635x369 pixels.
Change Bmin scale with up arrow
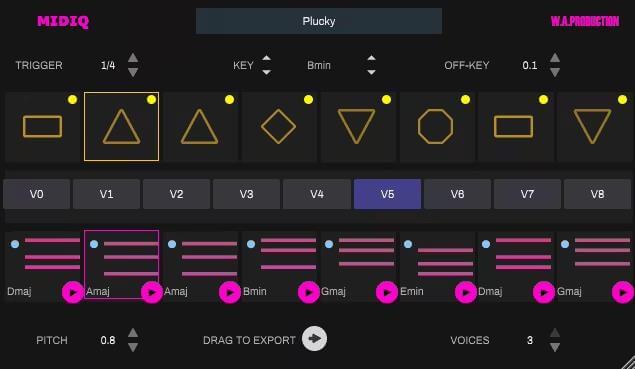point(371,58)
